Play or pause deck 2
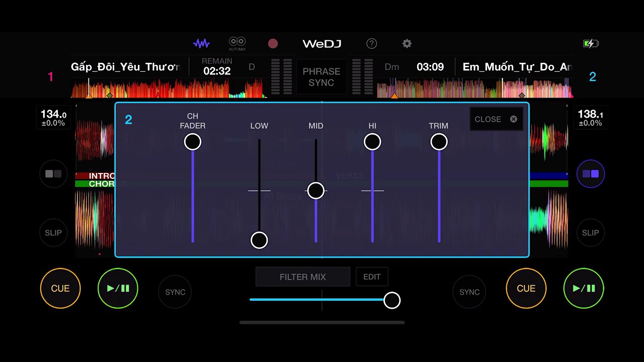 [584, 288]
